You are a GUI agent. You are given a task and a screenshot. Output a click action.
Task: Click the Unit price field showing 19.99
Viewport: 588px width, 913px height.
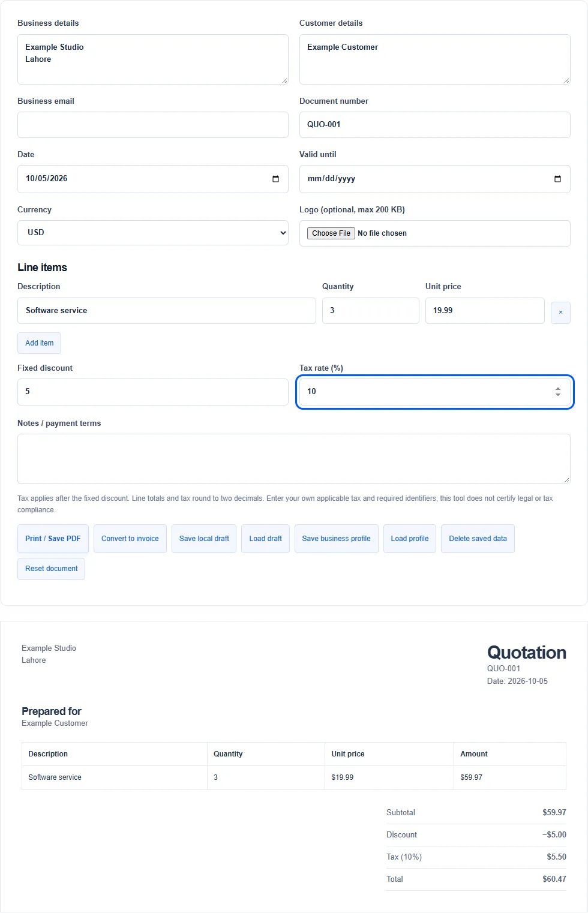pos(485,311)
